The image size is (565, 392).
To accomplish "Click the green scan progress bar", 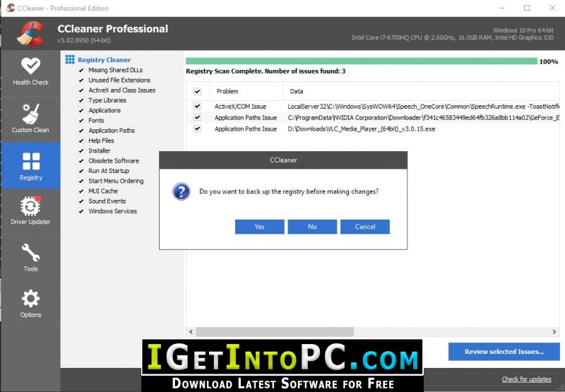I will pyautogui.click(x=362, y=61).
